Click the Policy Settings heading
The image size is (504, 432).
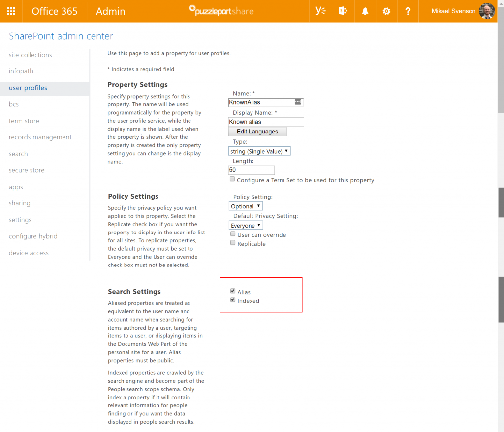tap(133, 196)
